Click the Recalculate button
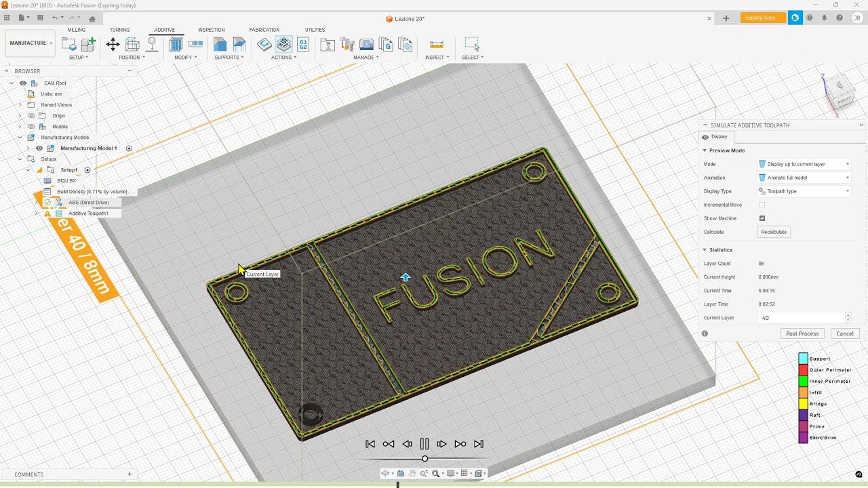The height and width of the screenshot is (488, 868). pyautogui.click(x=774, y=232)
